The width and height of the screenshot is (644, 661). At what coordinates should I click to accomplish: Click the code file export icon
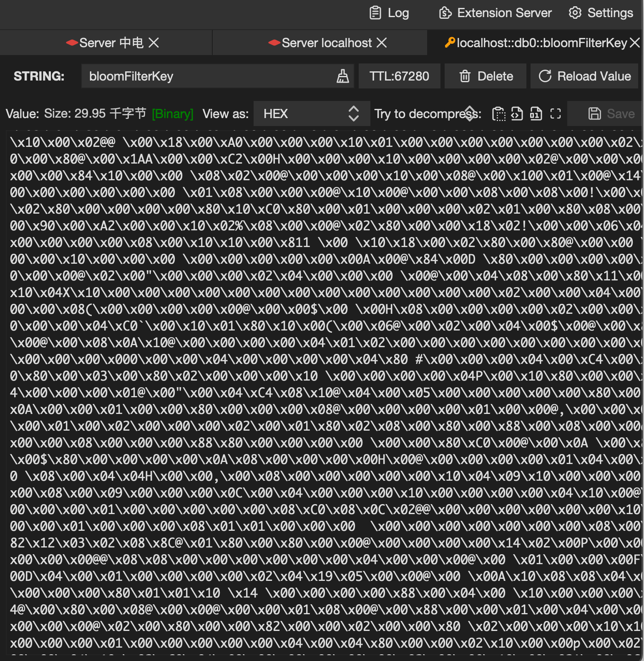click(x=517, y=114)
